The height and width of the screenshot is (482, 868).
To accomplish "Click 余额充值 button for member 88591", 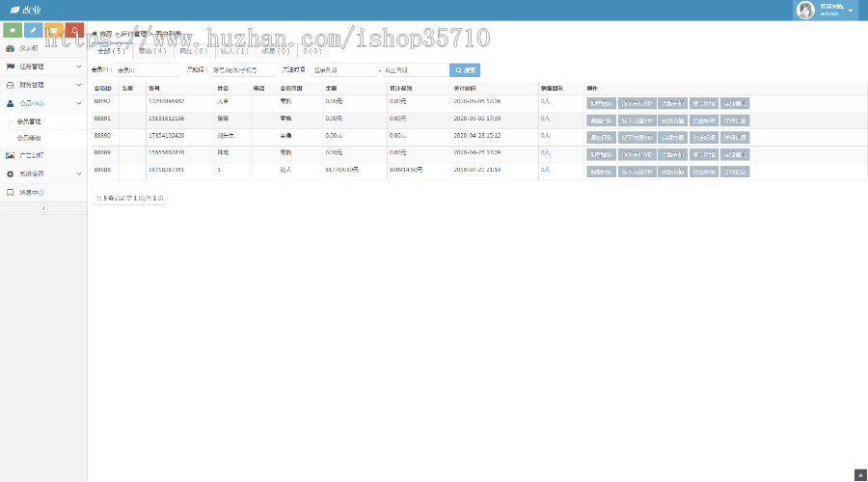I will (672, 120).
